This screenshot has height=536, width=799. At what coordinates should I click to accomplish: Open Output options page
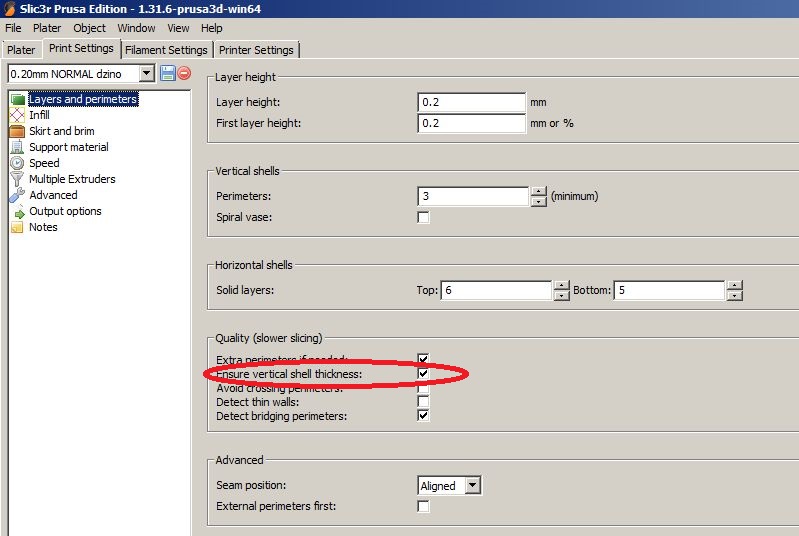click(x=65, y=211)
